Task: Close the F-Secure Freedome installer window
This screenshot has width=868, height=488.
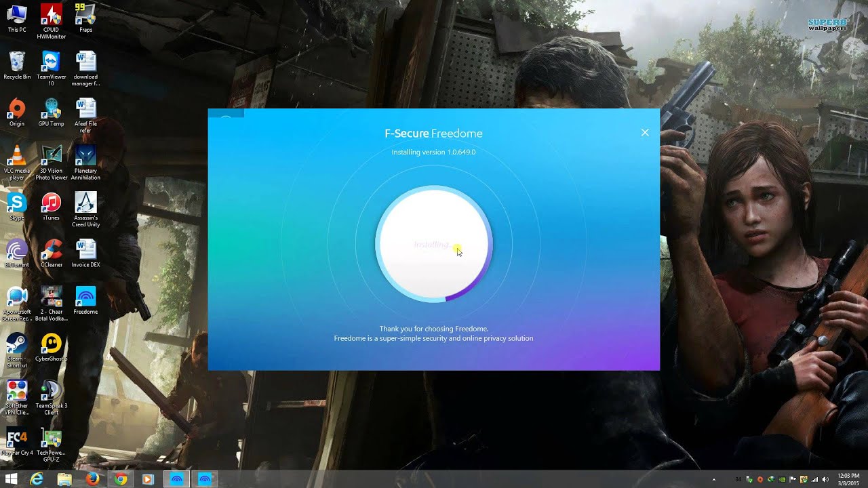Action: tap(645, 133)
